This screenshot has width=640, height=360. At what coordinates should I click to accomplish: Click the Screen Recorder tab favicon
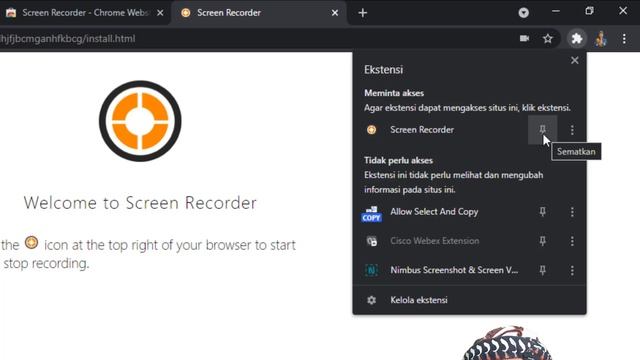coord(186,13)
